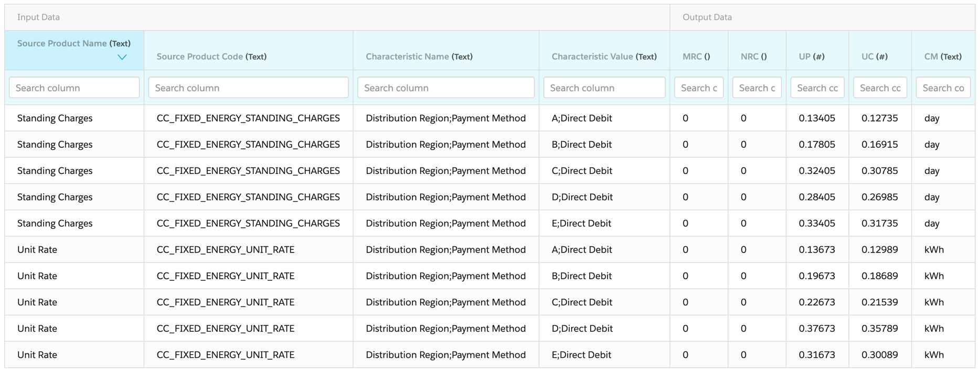The height and width of the screenshot is (372, 980).
Task: Click UP value 0.17805
Action: click(x=817, y=145)
